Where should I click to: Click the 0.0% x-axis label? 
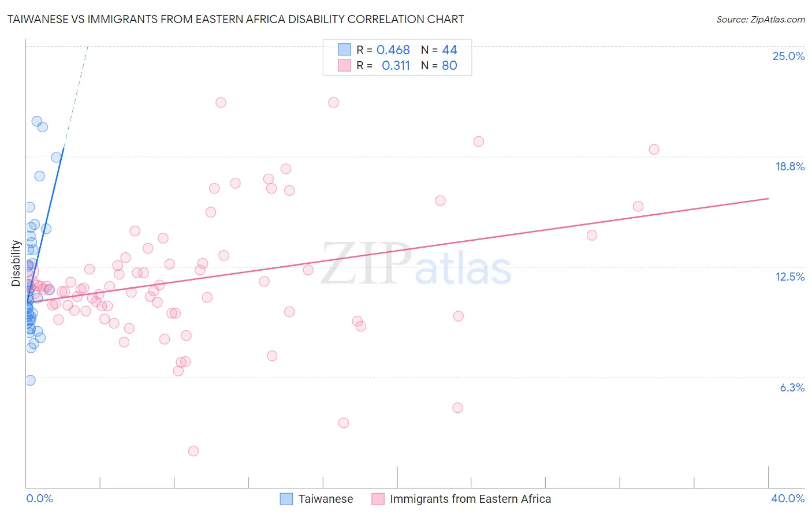point(39,498)
